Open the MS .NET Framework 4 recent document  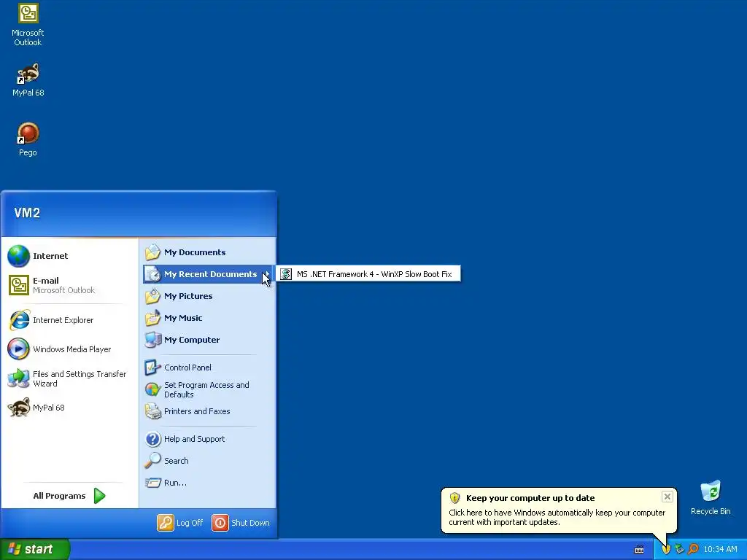[x=368, y=274]
